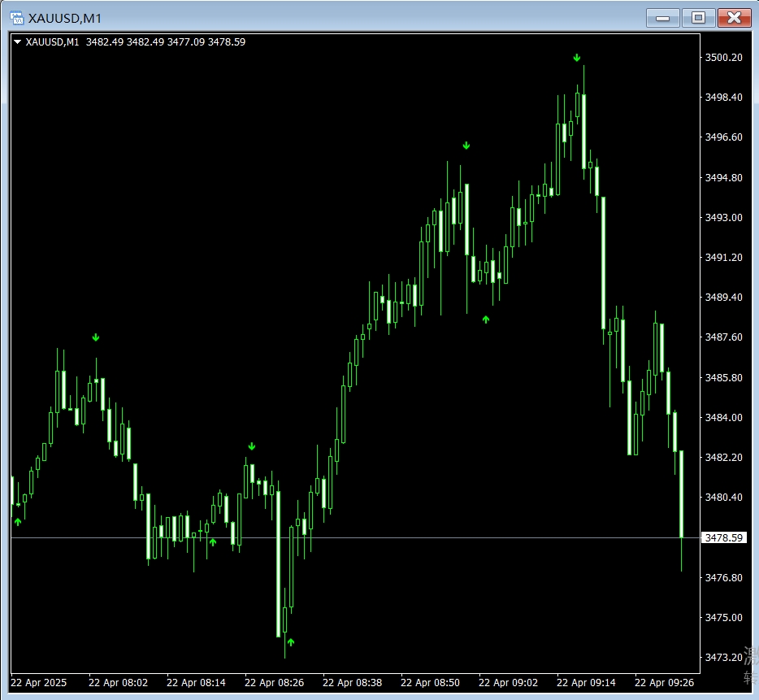
Task: Click the up arrow below the 3474 low
Action: tap(291, 642)
